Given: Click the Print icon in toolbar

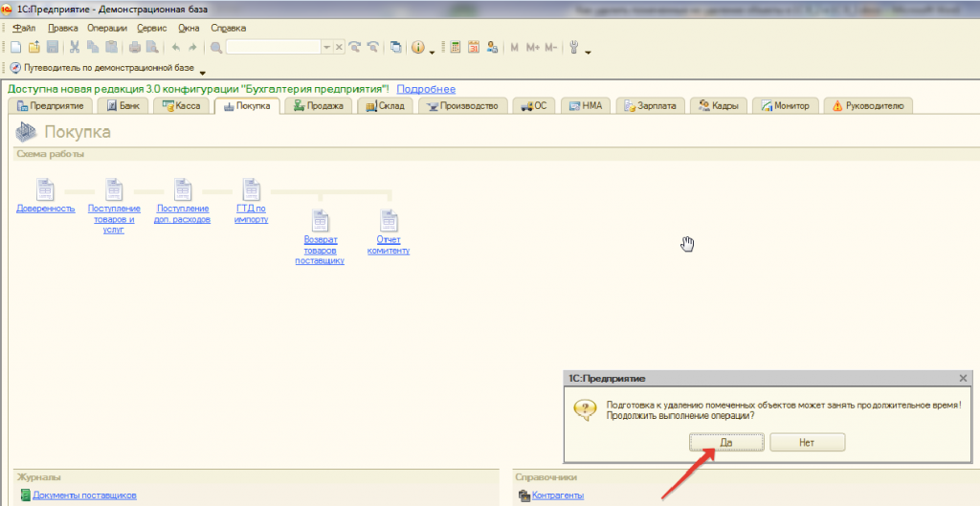Looking at the screenshot, I should (x=135, y=47).
